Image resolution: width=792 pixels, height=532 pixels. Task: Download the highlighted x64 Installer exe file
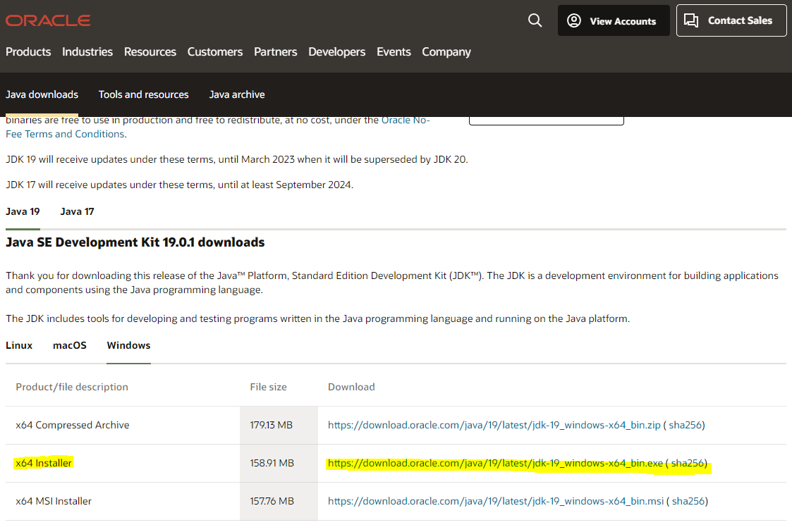(x=494, y=463)
